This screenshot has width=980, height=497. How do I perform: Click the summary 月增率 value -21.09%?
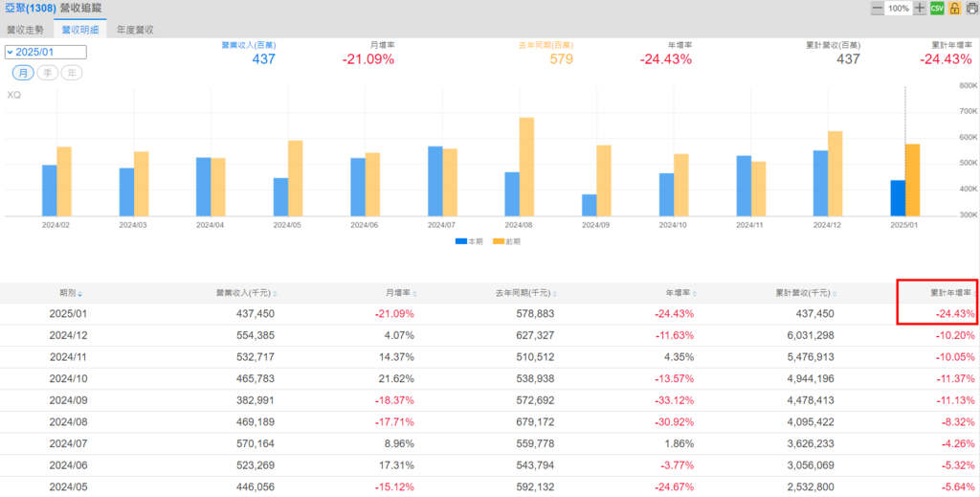[x=368, y=59]
